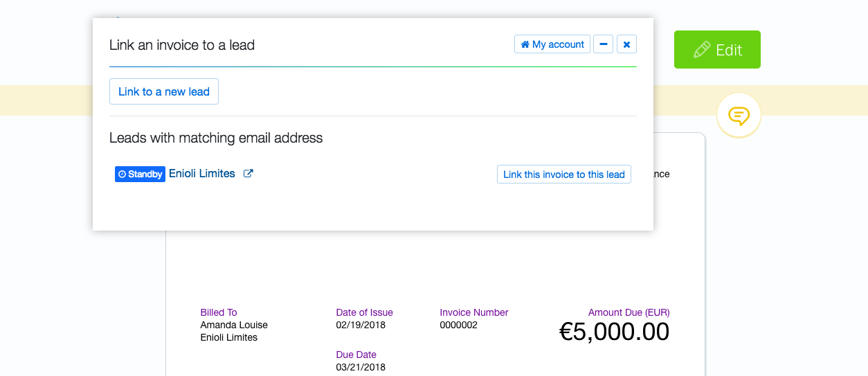The width and height of the screenshot is (868, 376).
Task: Open the yellow comment bubble icon
Action: (x=739, y=115)
